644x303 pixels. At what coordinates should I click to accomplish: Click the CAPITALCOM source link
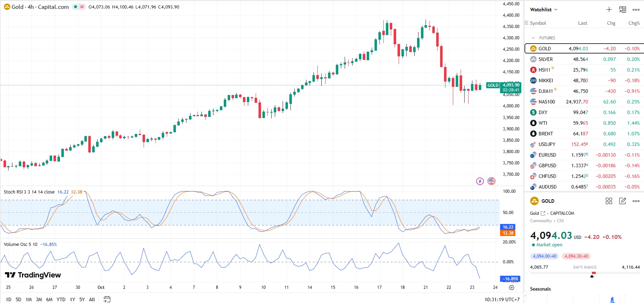[562, 213]
